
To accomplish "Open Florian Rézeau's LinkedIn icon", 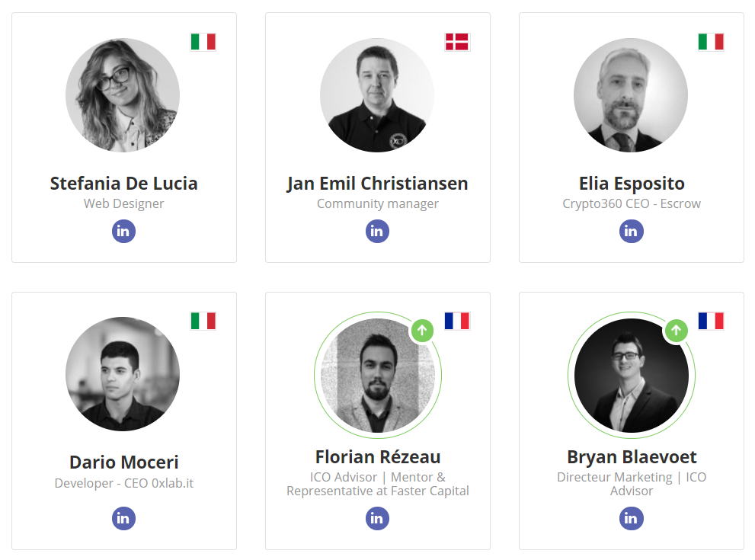I will (x=378, y=518).
